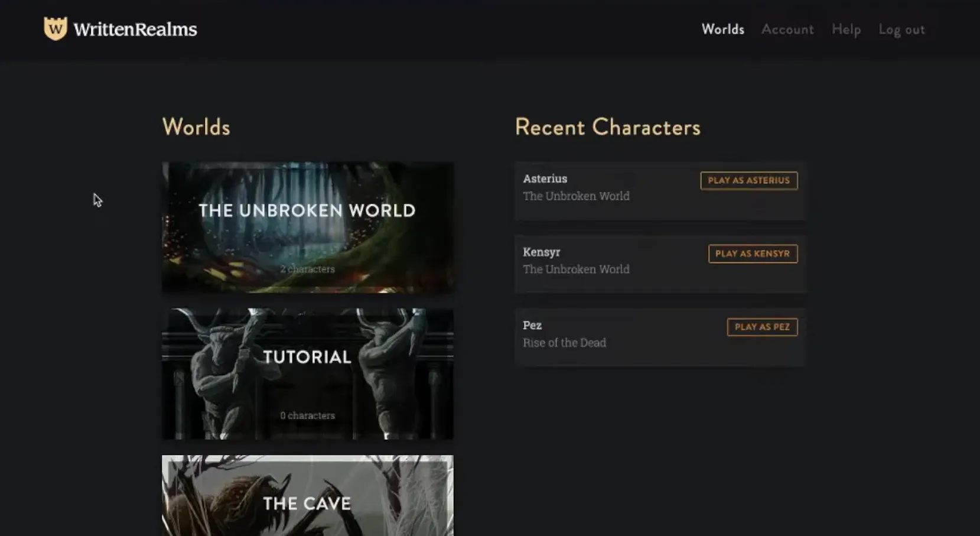This screenshot has width=980, height=536.
Task: Open the Account page
Action: click(787, 29)
